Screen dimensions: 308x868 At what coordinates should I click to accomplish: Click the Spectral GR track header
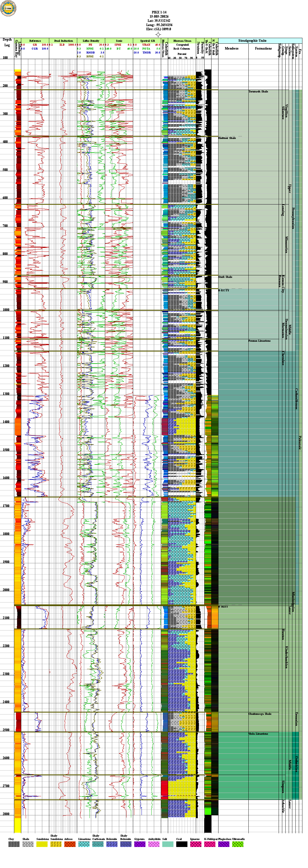coord(147,41)
